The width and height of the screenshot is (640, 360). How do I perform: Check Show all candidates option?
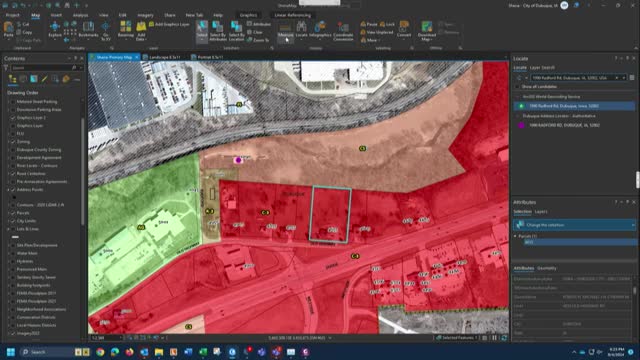518,87
